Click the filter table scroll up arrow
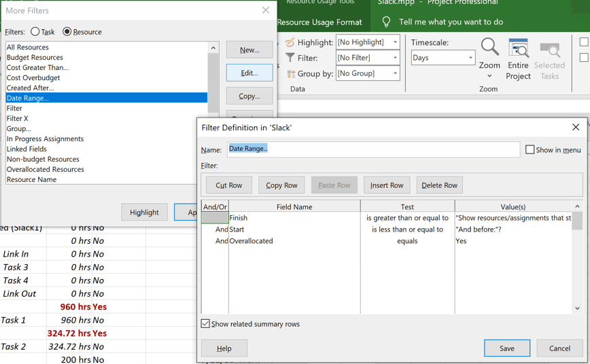The image size is (590, 364). click(577, 206)
